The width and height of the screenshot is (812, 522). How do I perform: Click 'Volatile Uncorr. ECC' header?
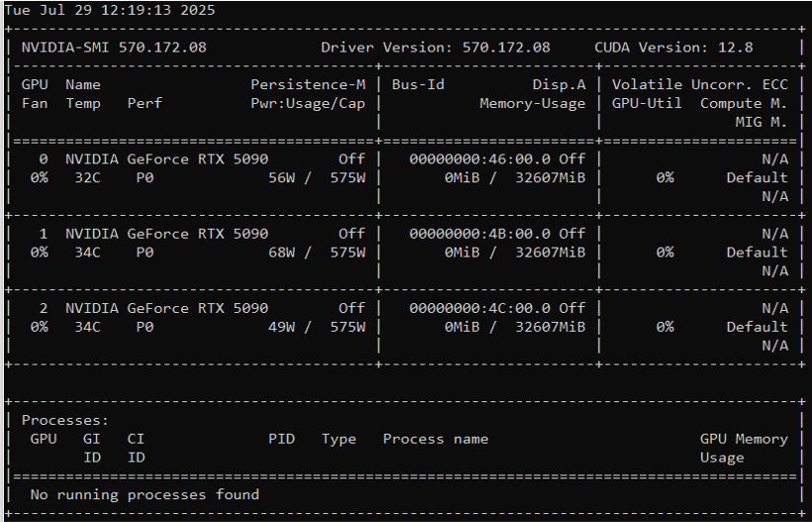click(700, 85)
